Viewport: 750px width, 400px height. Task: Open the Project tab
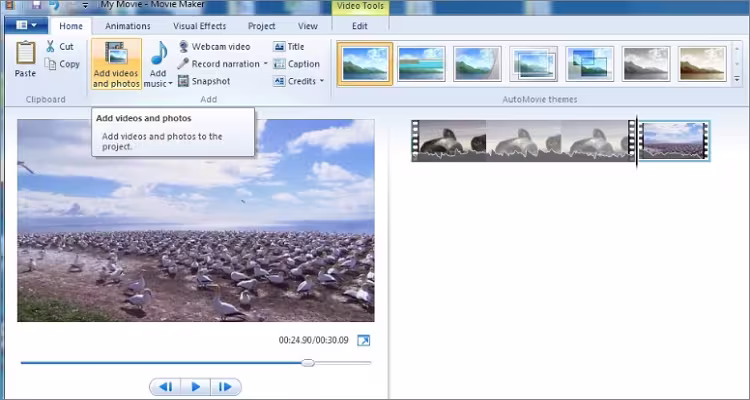262,26
